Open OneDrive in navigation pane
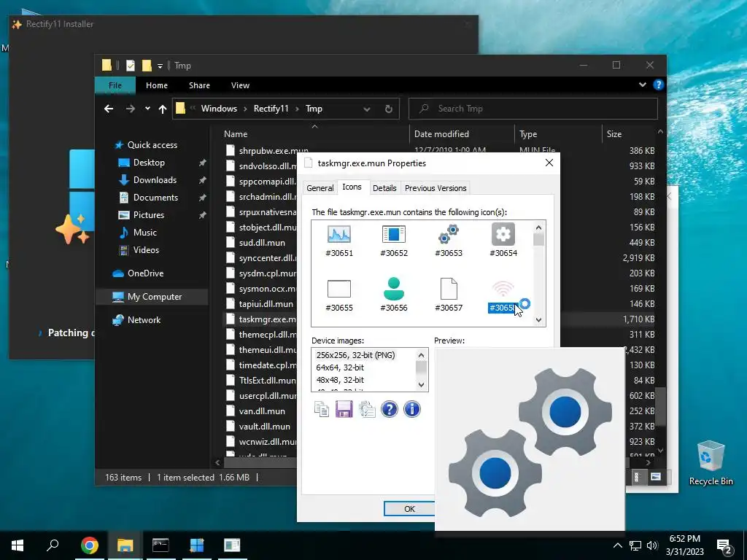747x560 pixels. [x=145, y=273]
